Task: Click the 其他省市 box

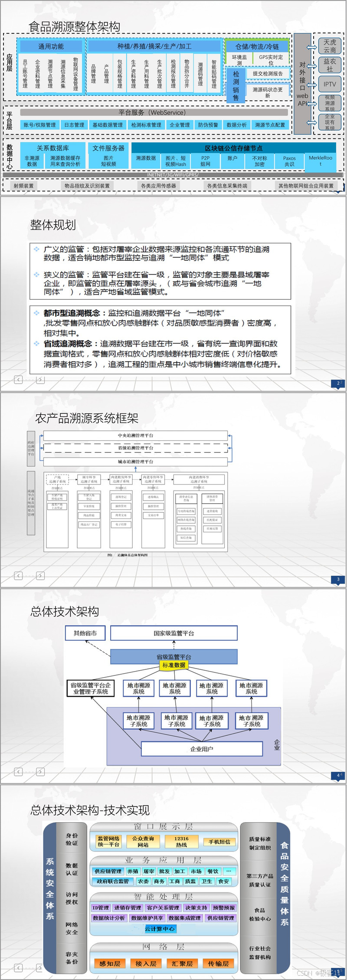Action: pos(85,633)
